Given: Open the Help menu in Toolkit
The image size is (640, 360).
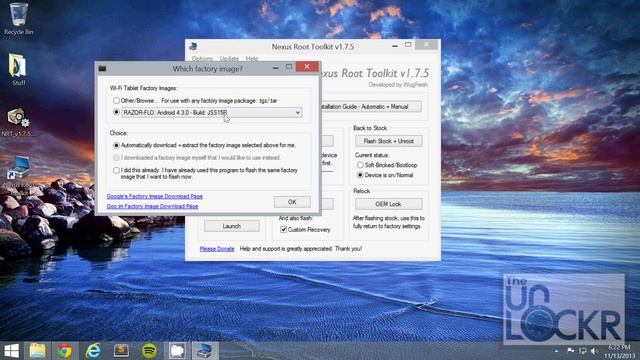Looking at the screenshot, I should tap(252, 58).
